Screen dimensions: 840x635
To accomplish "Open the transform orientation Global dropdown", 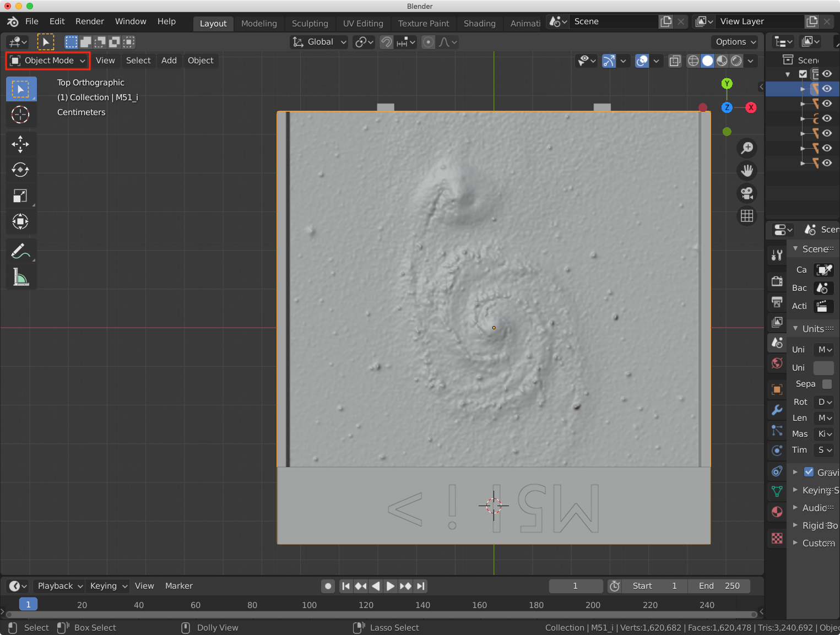I will [x=318, y=42].
